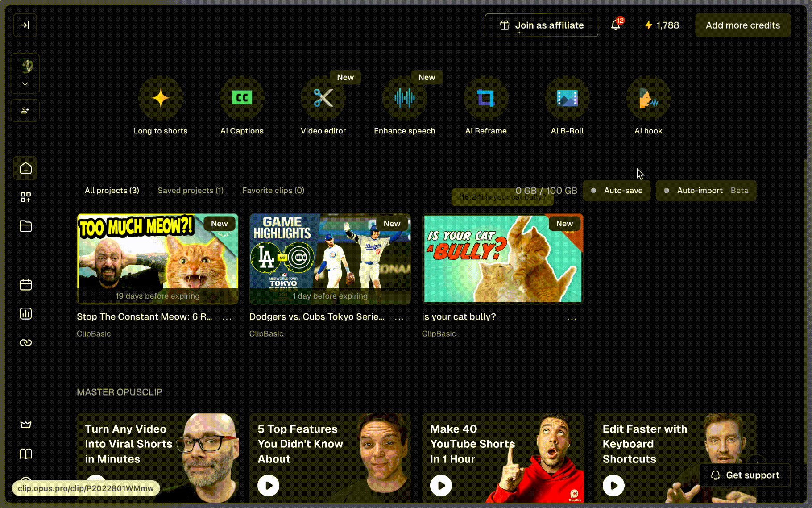Image resolution: width=812 pixels, height=508 pixels.
Task: Click Get support button
Action: [745, 475]
